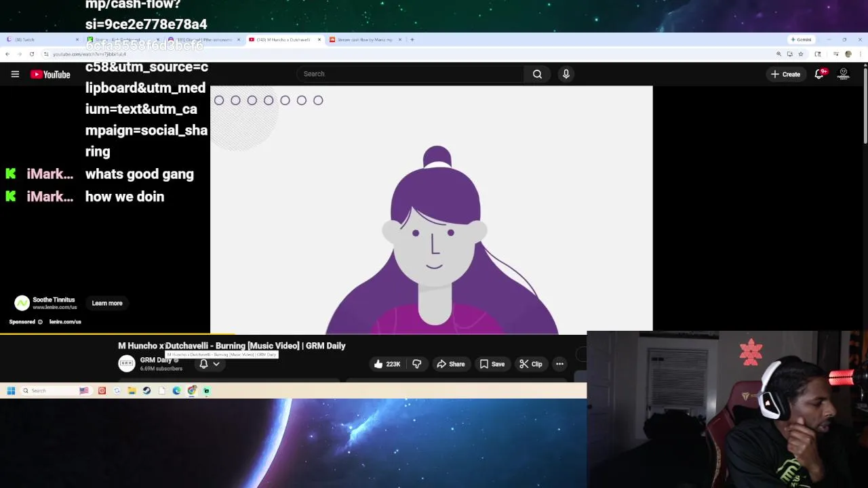868x488 pixels.
Task: Reload the YouTube page
Action: (32, 54)
